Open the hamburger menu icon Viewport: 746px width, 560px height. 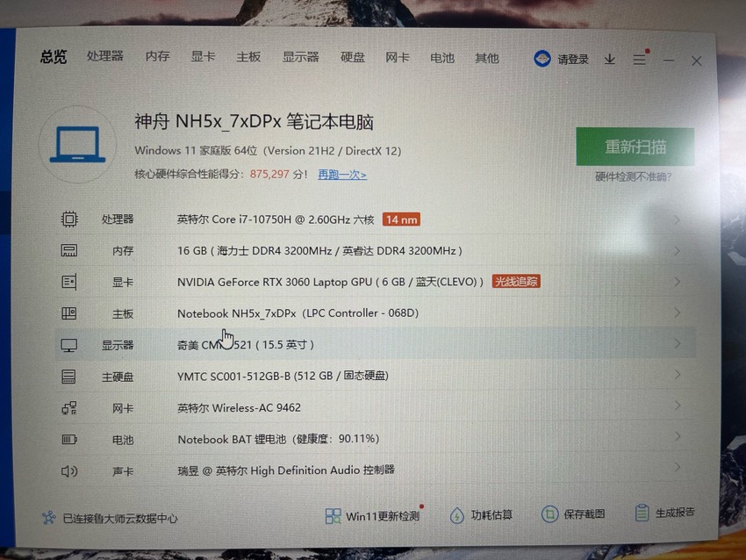pyautogui.click(x=640, y=60)
